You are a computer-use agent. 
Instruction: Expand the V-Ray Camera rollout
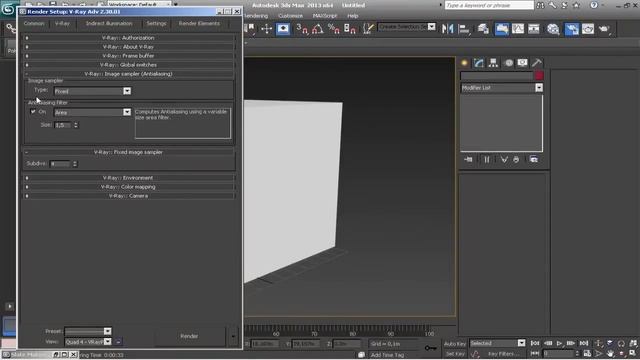point(128,196)
